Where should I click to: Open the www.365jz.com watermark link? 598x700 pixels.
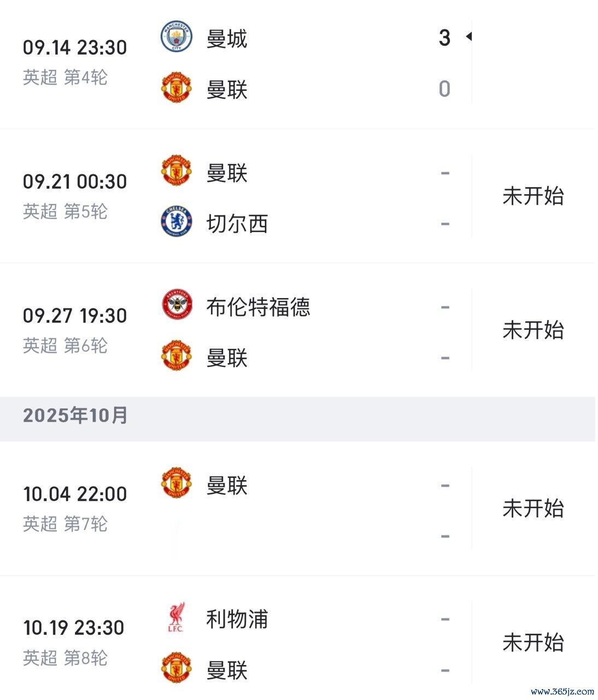click(x=562, y=691)
